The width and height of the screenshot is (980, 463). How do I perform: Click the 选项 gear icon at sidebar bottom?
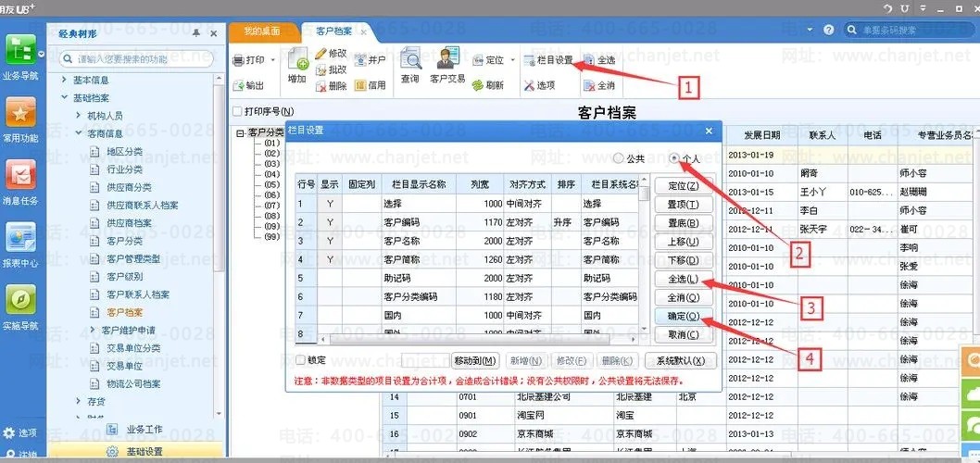coord(8,433)
